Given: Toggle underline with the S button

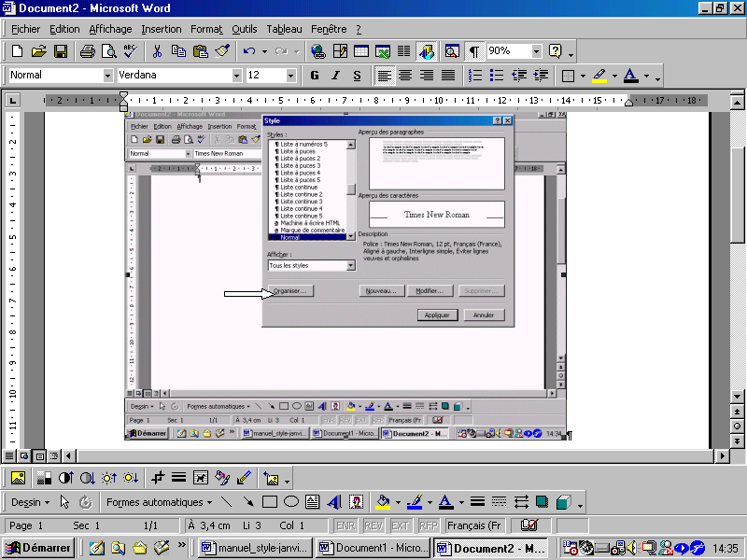Looking at the screenshot, I should 357,76.
